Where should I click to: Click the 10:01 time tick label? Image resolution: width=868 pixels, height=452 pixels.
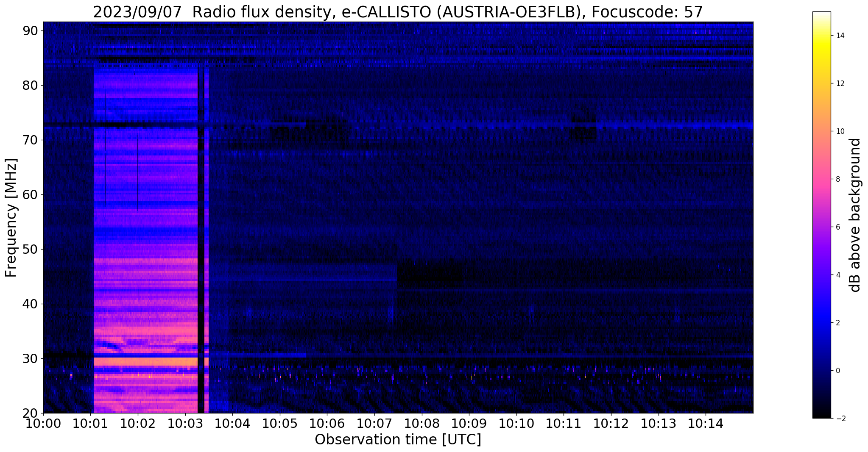pos(90,423)
